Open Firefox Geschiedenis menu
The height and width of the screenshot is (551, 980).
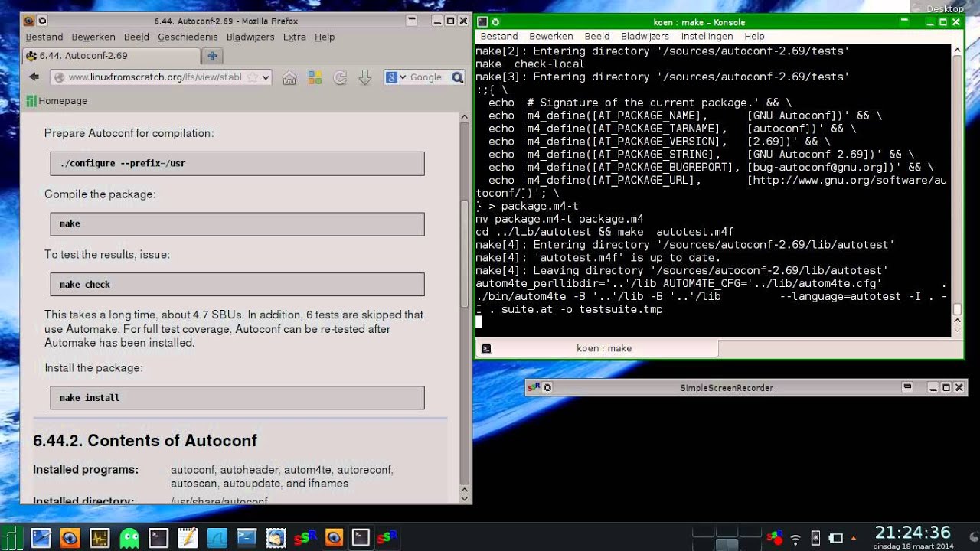(x=188, y=37)
